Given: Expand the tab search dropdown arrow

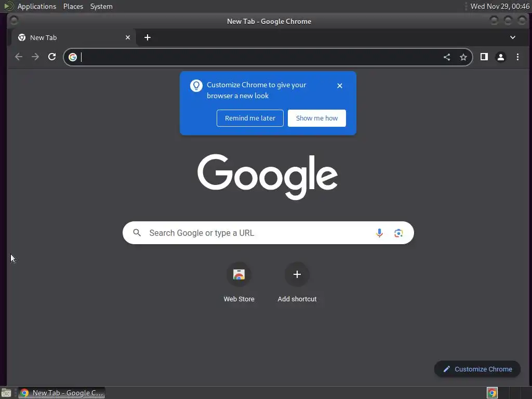Looking at the screenshot, I should click(x=513, y=37).
